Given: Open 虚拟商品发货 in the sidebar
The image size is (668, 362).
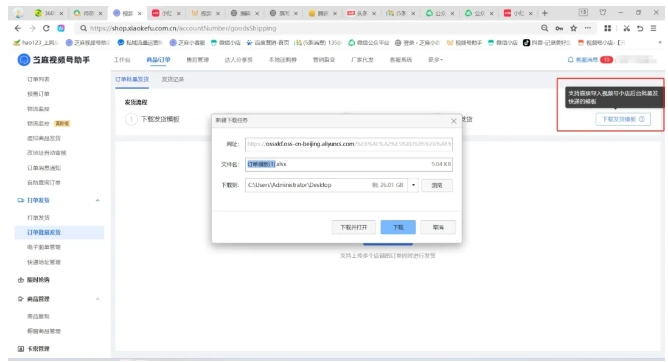Looking at the screenshot, I should (44, 138).
